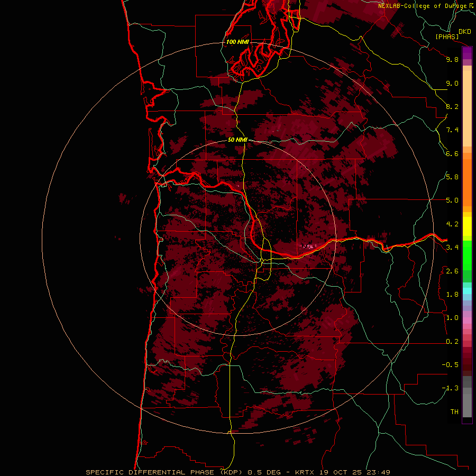Image resolution: width=476 pixels, height=476 pixels.
Task: Click the 3.4 value on the color scale
Action: tap(452, 248)
